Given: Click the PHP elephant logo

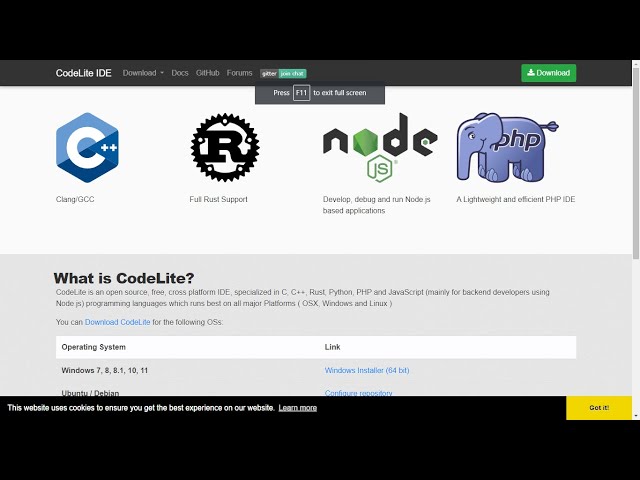Looking at the screenshot, I should [x=507, y=147].
